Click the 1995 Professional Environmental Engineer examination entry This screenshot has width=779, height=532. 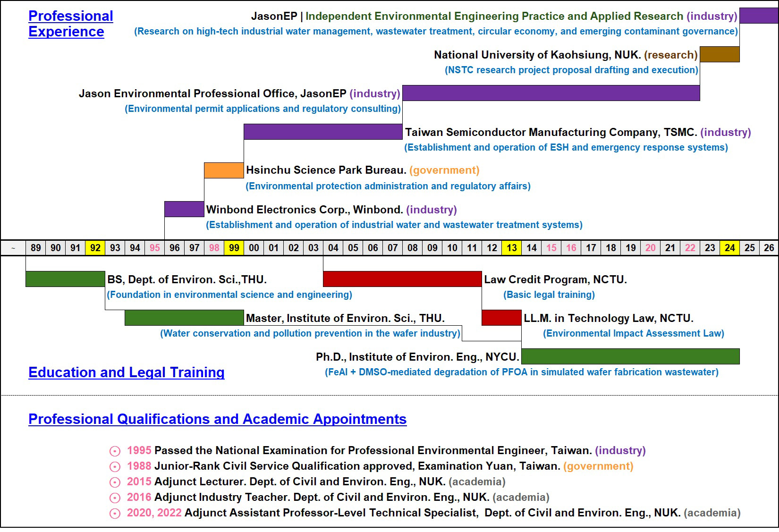tap(377, 450)
